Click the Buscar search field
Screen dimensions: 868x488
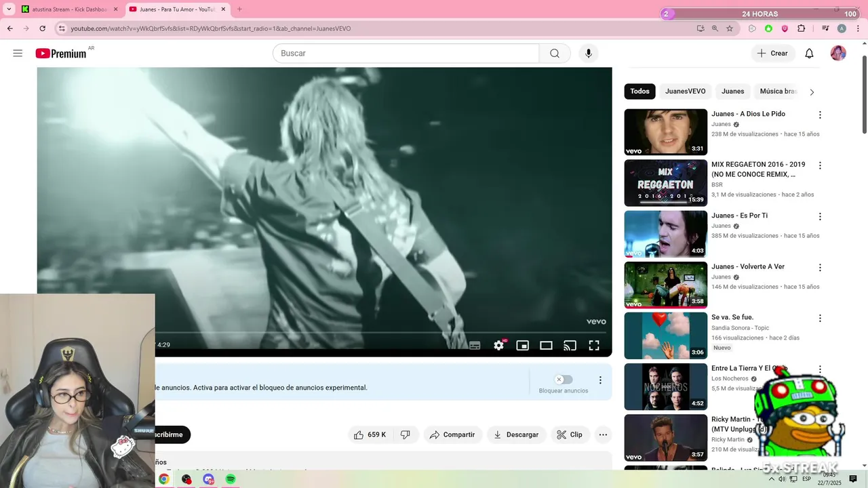click(406, 54)
